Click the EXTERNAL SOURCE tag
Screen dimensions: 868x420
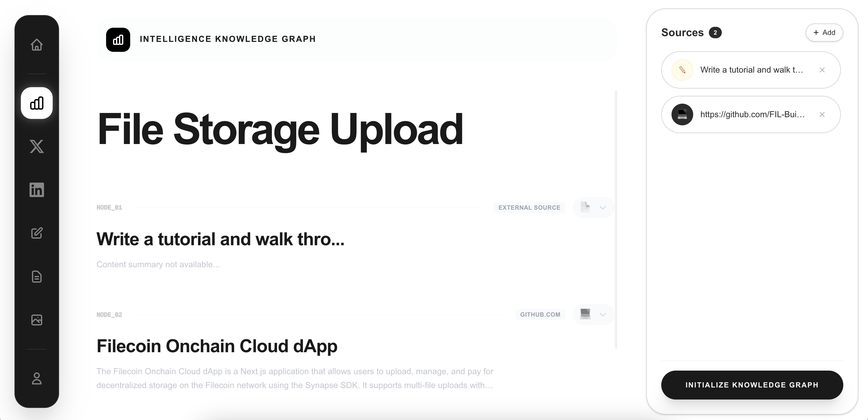tap(529, 208)
